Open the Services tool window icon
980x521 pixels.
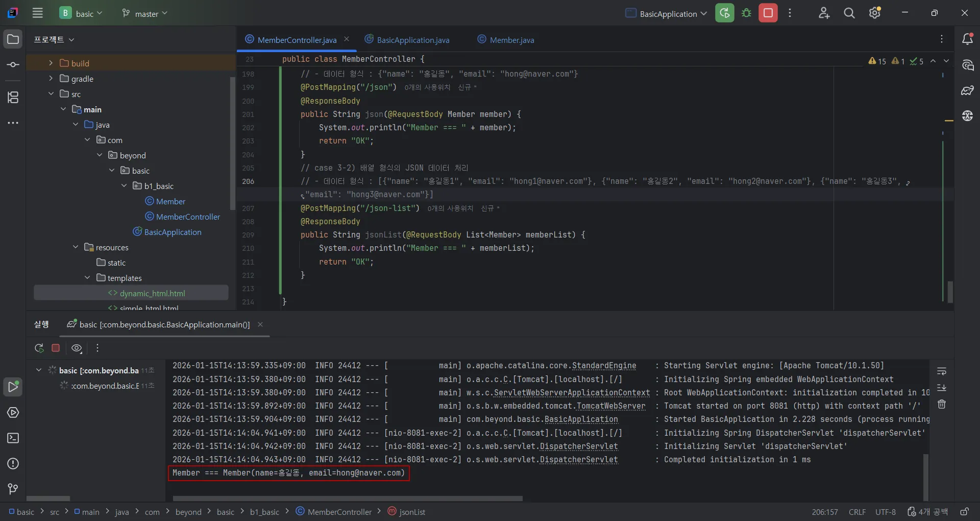13,413
